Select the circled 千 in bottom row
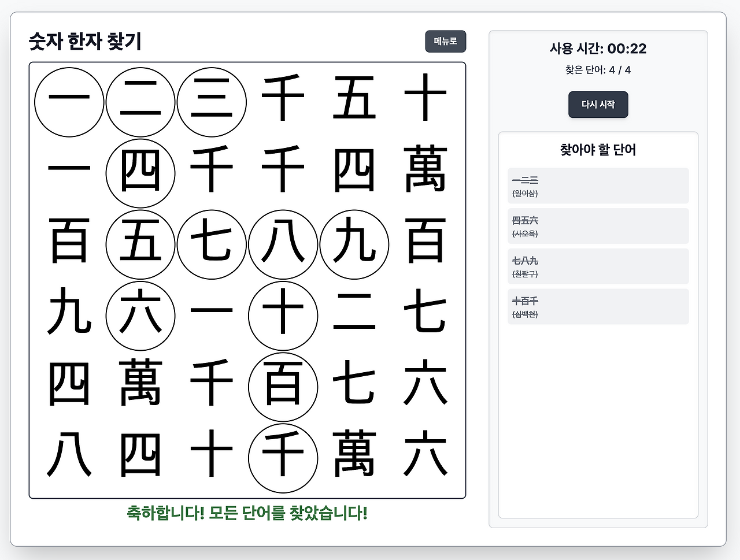The height and width of the screenshot is (560, 740). tap(283, 458)
